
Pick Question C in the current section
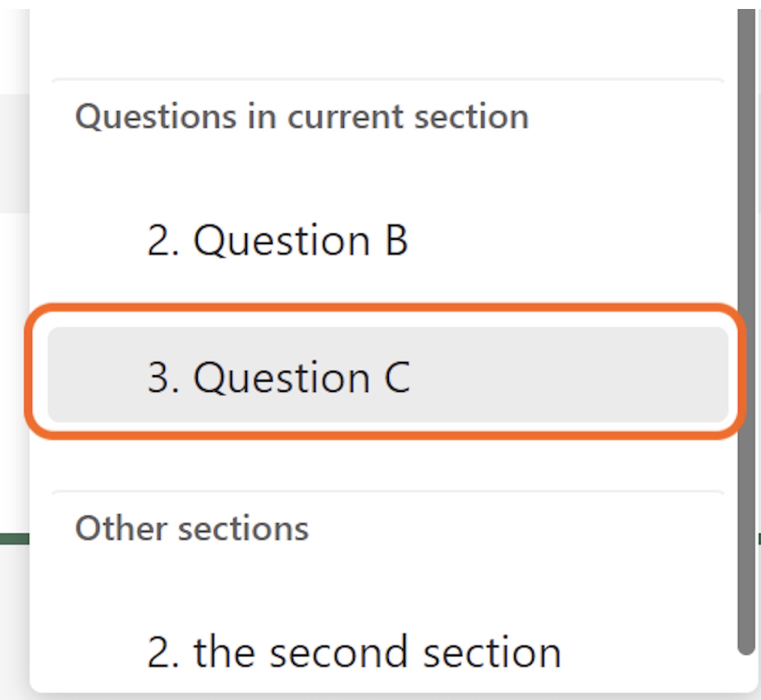click(x=279, y=377)
